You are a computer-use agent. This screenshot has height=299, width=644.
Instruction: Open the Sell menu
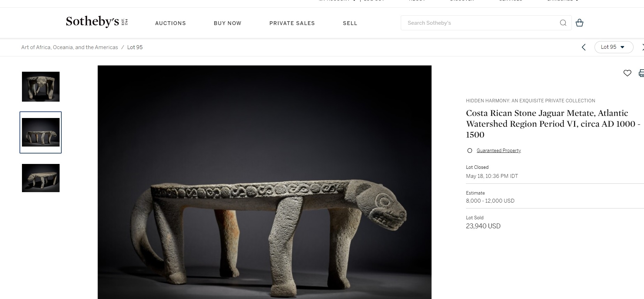pos(350,23)
